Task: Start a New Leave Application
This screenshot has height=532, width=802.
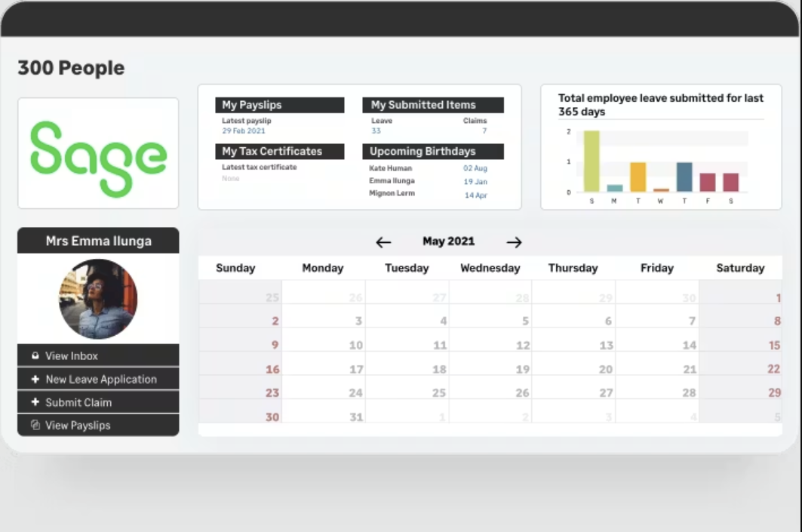Action: tap(98, 379)
